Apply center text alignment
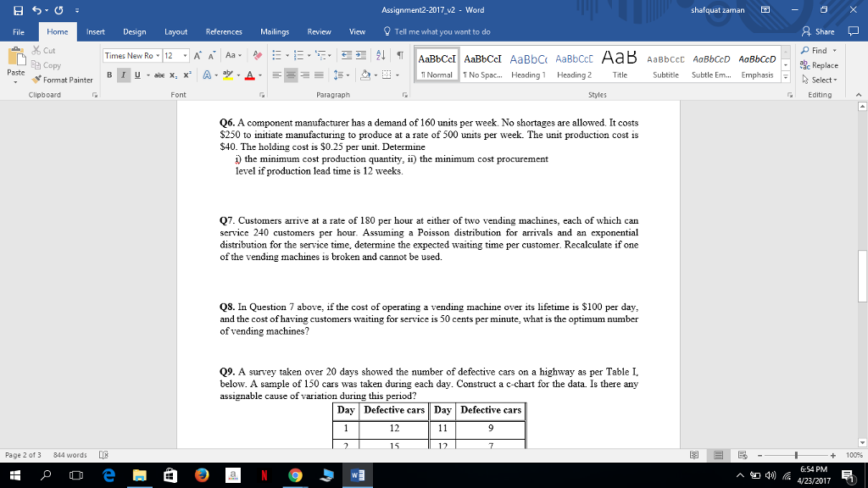 (x=291, y=75)
